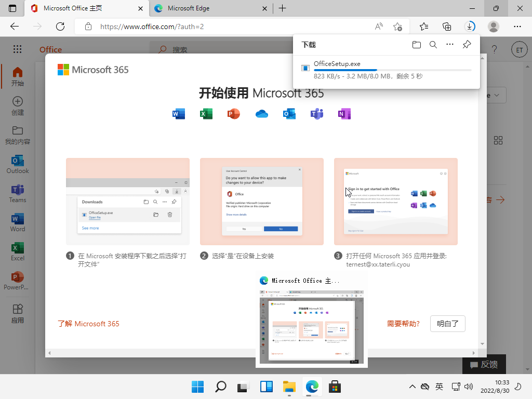This screenshot has height=399, width=532.
Task: Search downloads in the Downloads panel
Action: coord(433,45)
